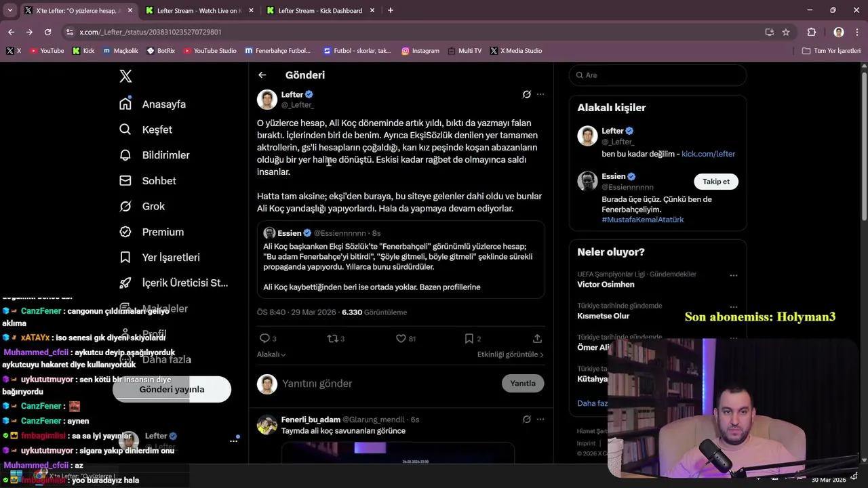This screenshot has width=868, height=488.
Task: Open YouTube Studio bookmark
Action: (210, 51)
